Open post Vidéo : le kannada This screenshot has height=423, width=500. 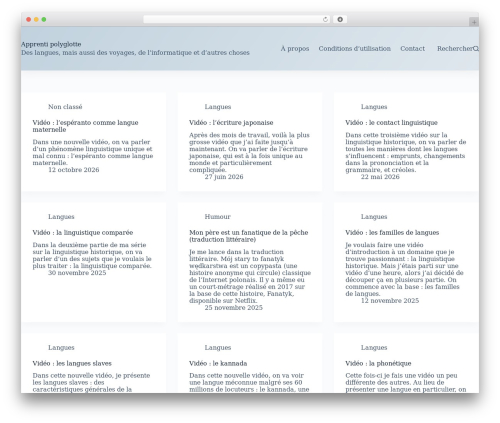pos(218,363)
